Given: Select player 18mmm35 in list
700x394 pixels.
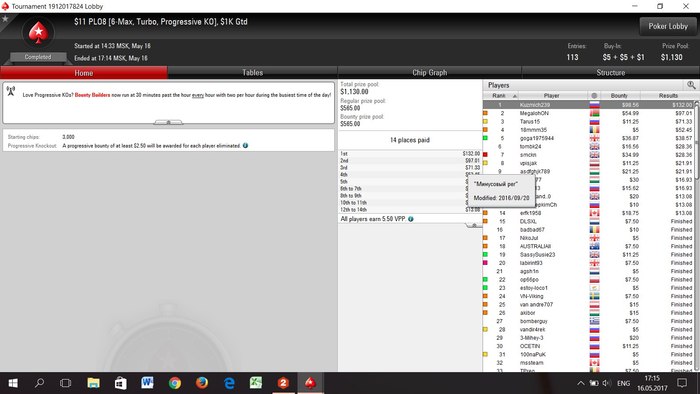Looking at the screenshot, I should [588, 130].
